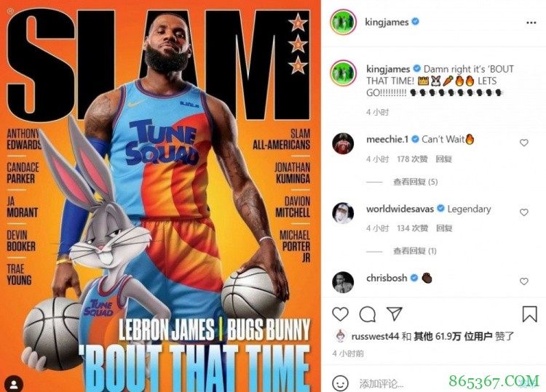This screenshot has width=546, height=392.
Task: Like the post with the heart icon
Action: click(x=340, y=314)
